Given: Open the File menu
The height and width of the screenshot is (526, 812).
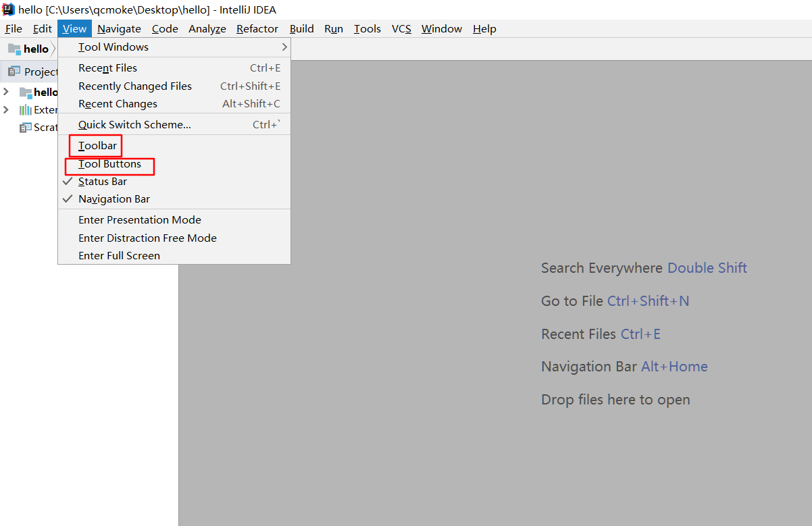Looking at the screenshot, I should (14, 28).
